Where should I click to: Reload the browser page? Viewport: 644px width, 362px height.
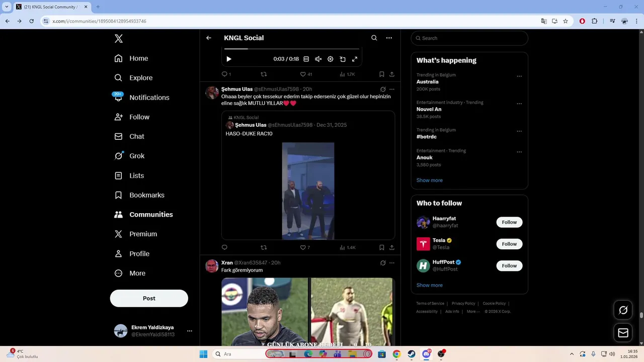[x=31, y=21]
